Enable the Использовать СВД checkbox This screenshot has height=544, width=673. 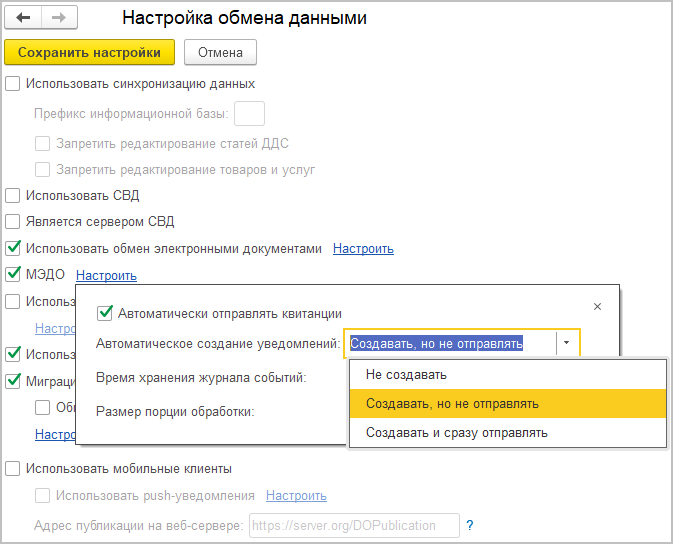12,196
